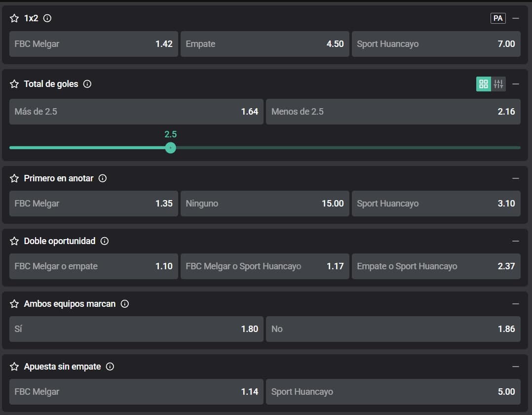Collapse the Primero en anotar section
Screen dimensions: 532x415
click(516, 178)
